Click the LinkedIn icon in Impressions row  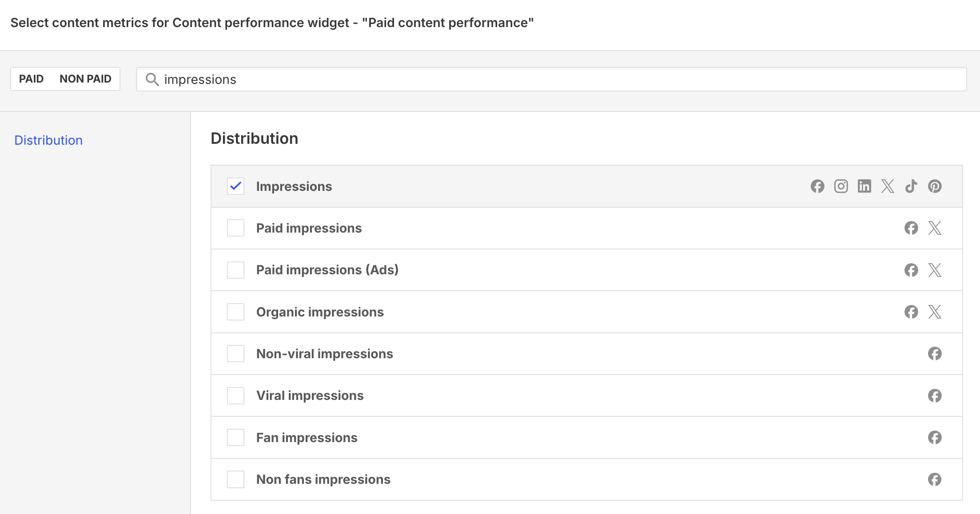point(864,186)
